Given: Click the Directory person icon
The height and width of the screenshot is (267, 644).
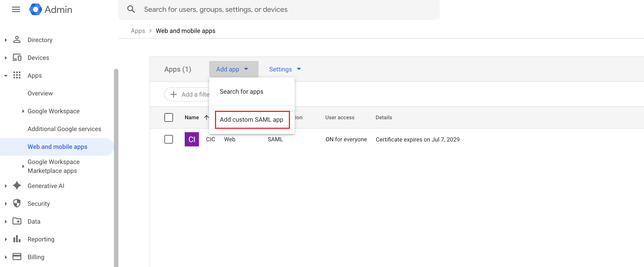Looking at the screenshot, I should click(17, 40).
